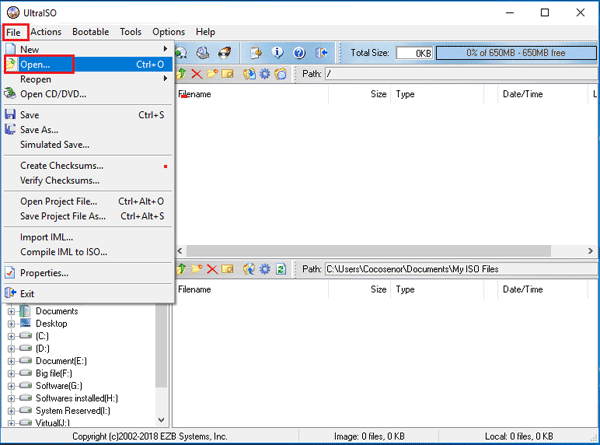
Task: Choose Save As... from the File menu
Action: coord(88,130)
